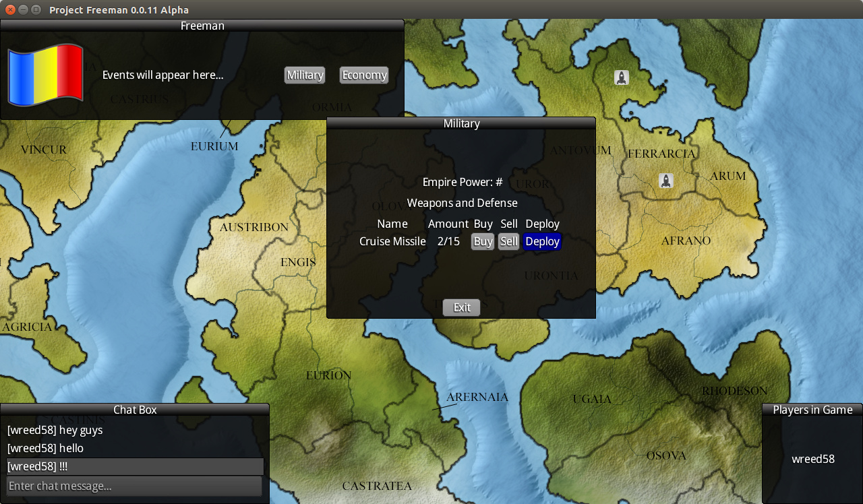Click the missile icon near Ferrarcia

click(x=666, y=181)
